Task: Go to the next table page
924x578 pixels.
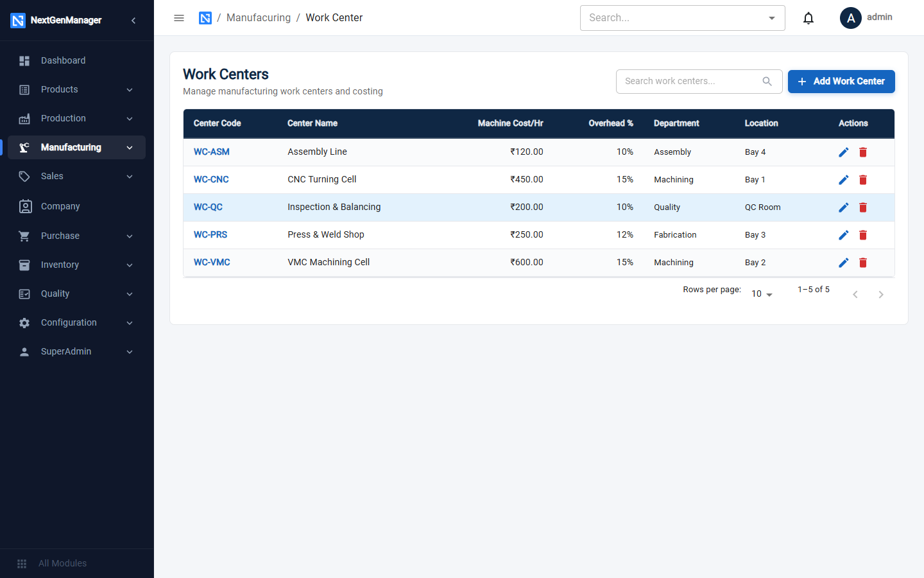Action: point(881,295)
